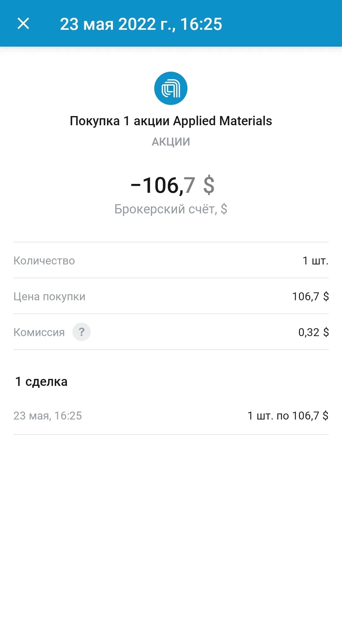Tap the −106,7 $ total amount
342x644 pixels.
click(172, 185)
